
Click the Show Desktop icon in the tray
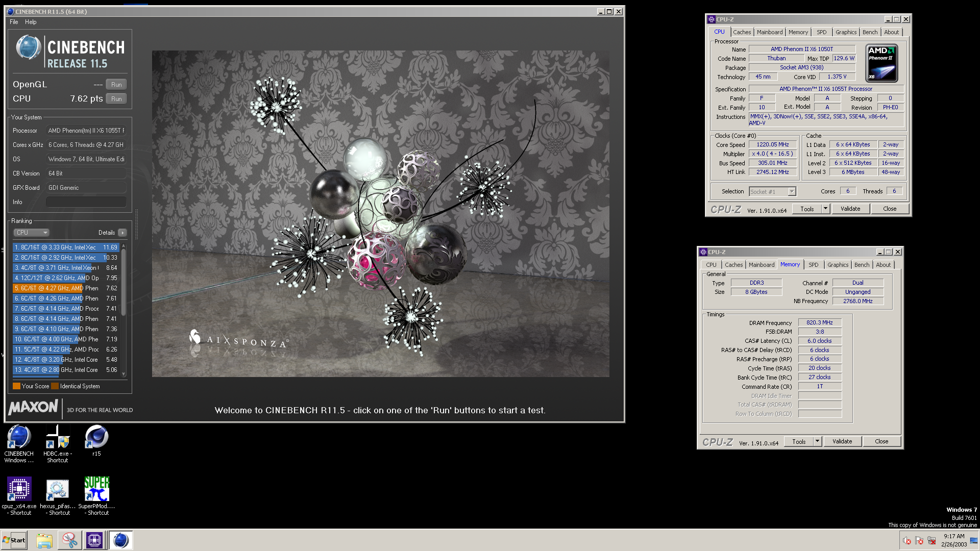coord(973,540)
